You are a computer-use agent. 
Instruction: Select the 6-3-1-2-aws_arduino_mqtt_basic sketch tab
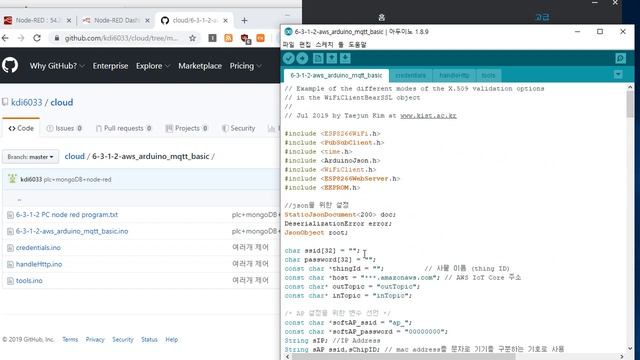point(336,76)
